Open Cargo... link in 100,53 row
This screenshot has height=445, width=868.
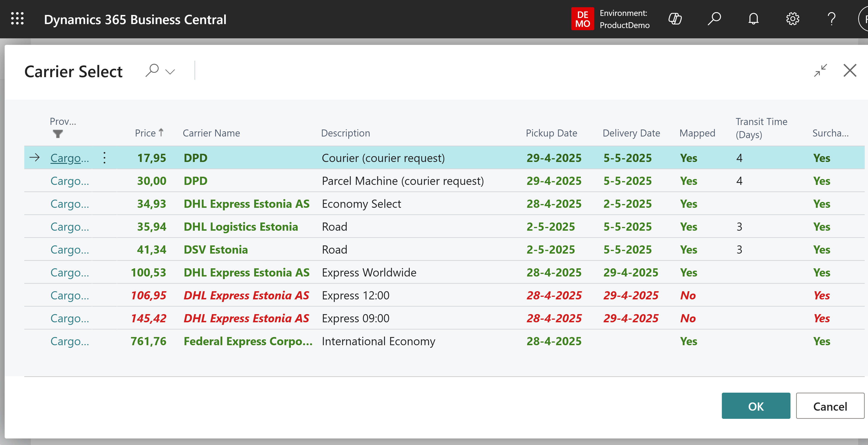70,273
